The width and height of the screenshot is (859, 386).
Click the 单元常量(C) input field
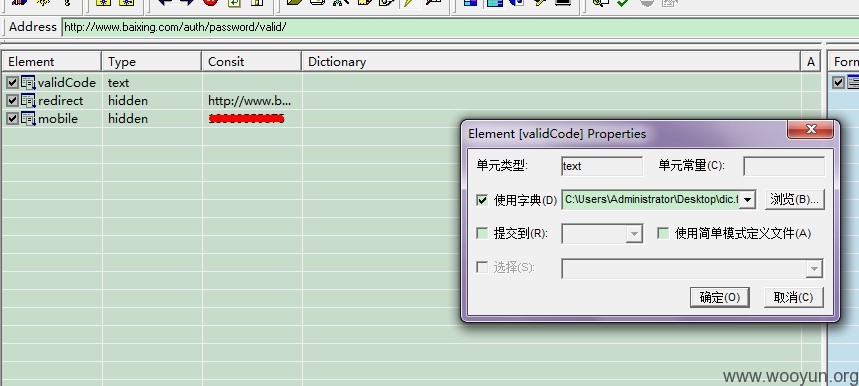tap(784, 166)
